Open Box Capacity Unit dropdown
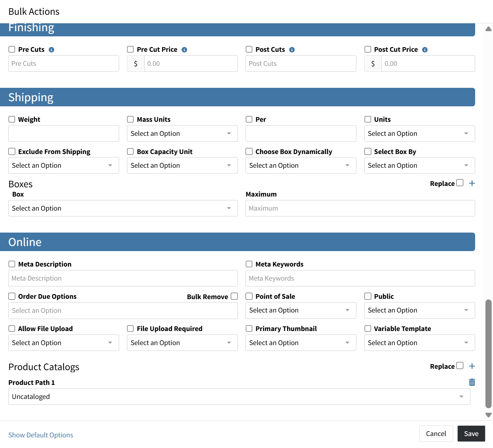The image size is (493, 448). [x=182, y=165]
